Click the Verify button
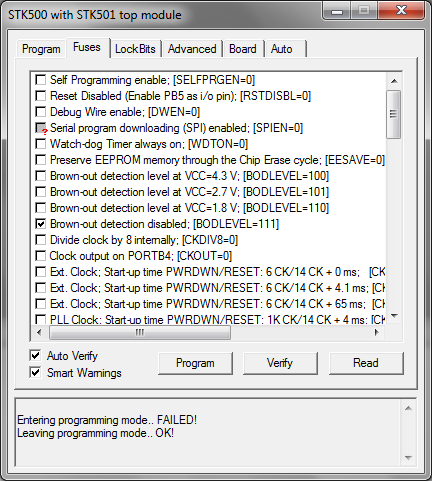This screenshot has width=433, height=482. point(280,363)
